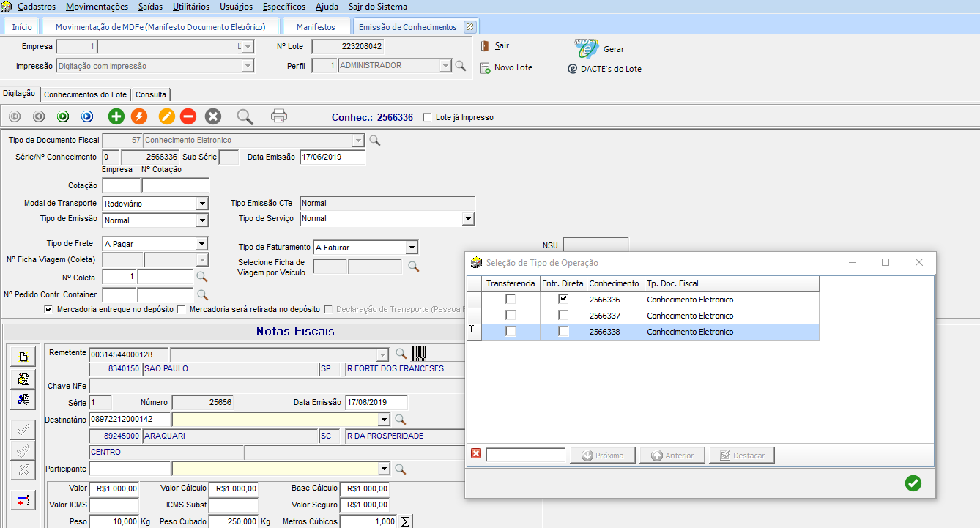Enable 'Lote já Impresso' checkbox
The image size is (980, 528).
click(x=428, y=118)
